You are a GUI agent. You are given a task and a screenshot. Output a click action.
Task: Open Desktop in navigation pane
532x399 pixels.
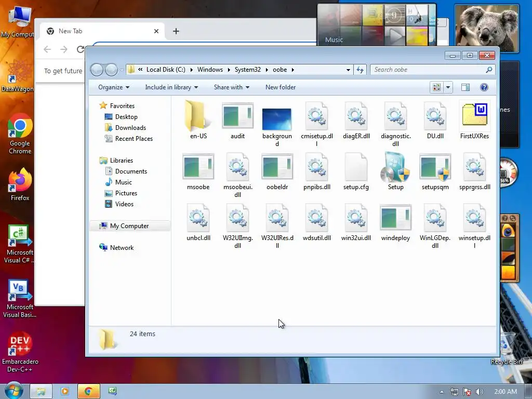121,117
